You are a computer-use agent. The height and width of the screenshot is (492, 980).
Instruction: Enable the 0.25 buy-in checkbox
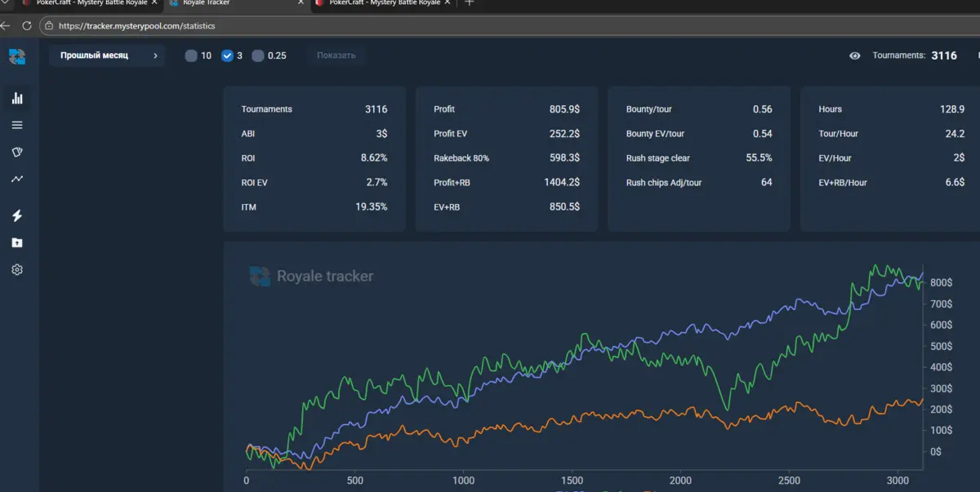pyautogui.click(x=258, y=56)
